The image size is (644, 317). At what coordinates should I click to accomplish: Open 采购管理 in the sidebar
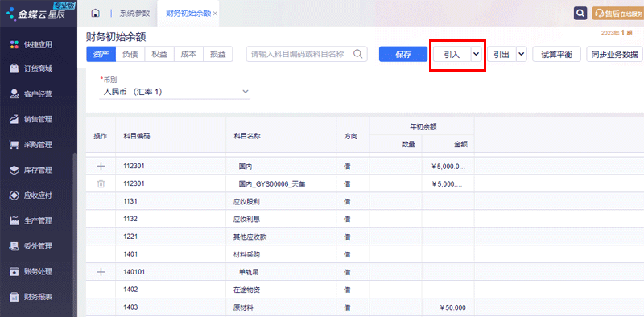click(x=31, y=145)
